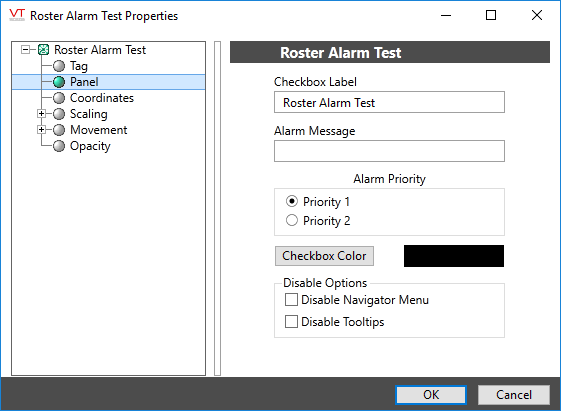This screenshot has width=561, height=411.
Task: Click the gray circle icon beside Scaling
Action: [59, 114]
